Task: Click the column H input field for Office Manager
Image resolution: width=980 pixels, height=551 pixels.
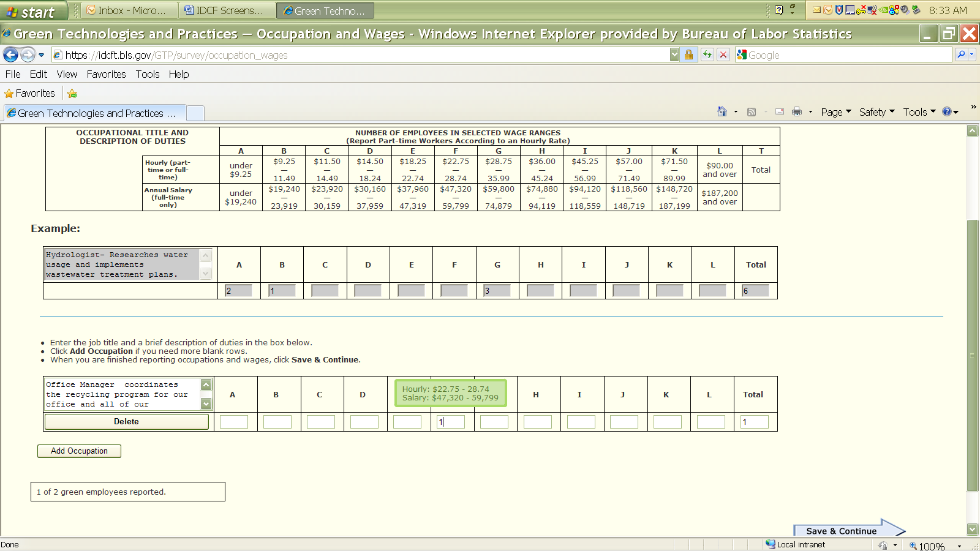Action: pos(538,422)
